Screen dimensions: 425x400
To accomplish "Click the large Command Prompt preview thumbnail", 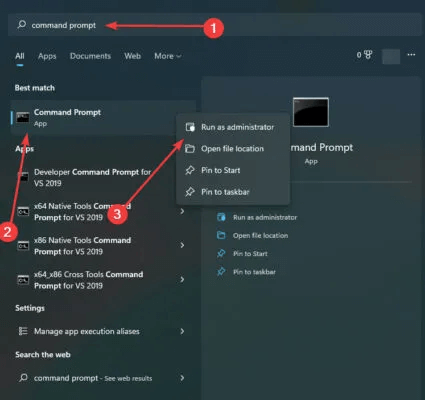I will coord(311,112).
